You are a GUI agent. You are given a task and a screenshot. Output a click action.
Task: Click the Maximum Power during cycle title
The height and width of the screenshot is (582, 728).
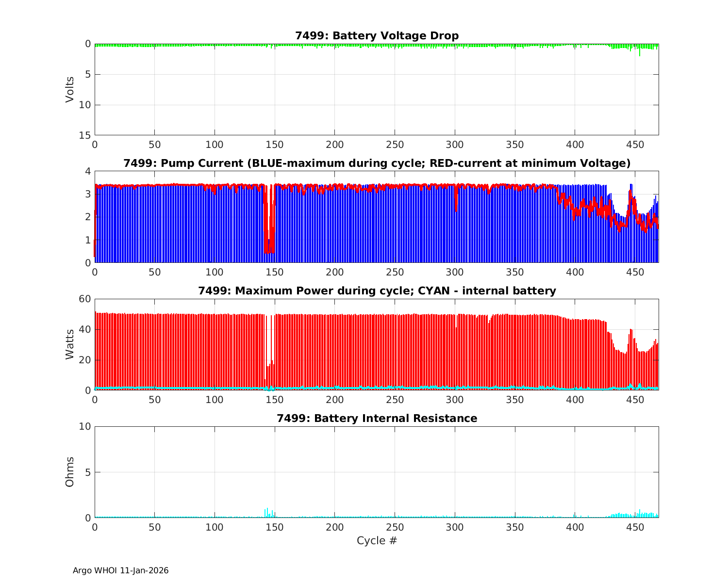(377, 291)
